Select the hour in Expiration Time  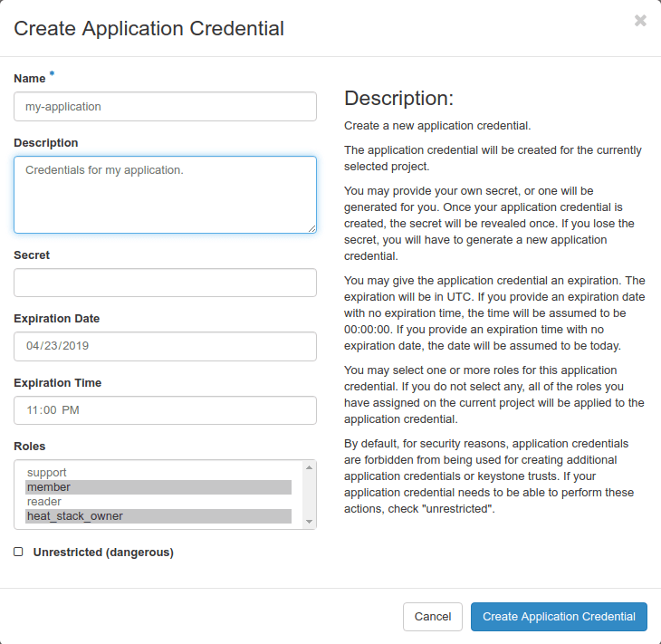(x=33, y=410)
